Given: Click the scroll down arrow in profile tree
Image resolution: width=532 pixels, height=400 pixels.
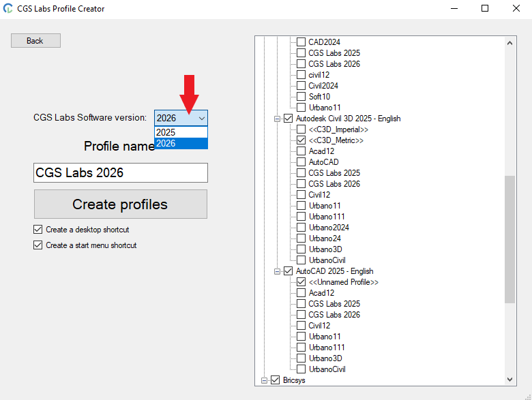Looking at the screenshot, I should coord(509,380).
